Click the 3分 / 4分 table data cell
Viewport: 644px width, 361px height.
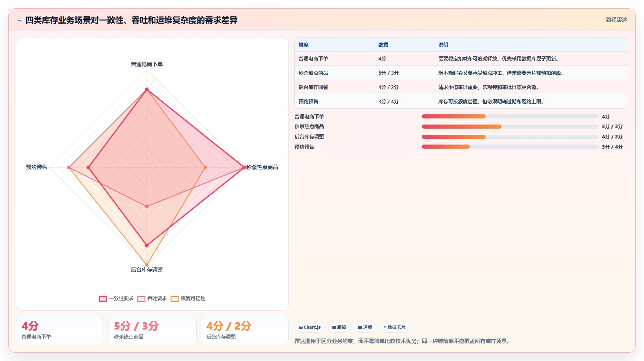[388, 102]
